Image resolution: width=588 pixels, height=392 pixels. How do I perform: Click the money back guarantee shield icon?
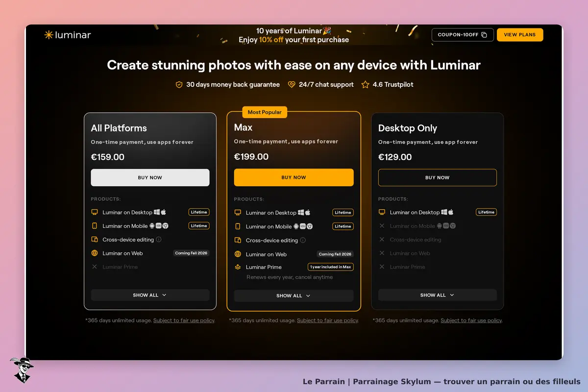[x=179, y=85]
